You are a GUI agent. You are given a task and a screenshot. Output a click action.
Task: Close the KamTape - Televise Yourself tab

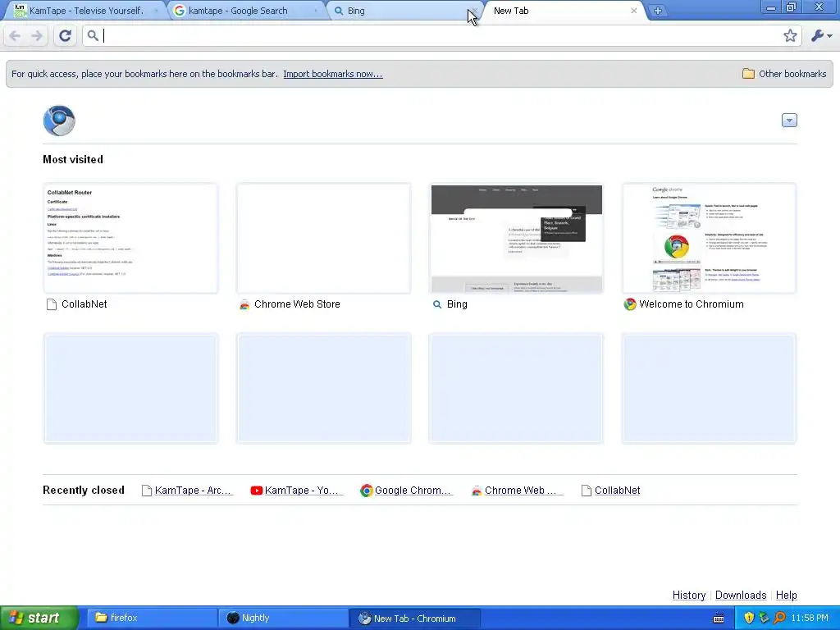[157, 11]
